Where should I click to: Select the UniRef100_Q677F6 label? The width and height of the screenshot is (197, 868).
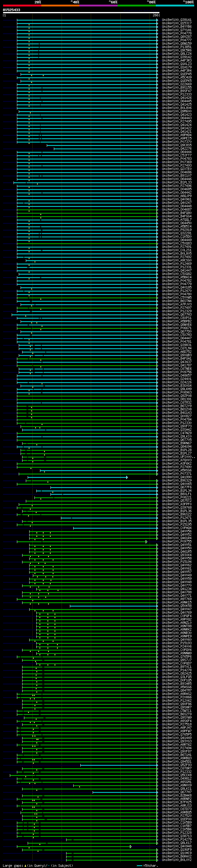coord(176,487)
